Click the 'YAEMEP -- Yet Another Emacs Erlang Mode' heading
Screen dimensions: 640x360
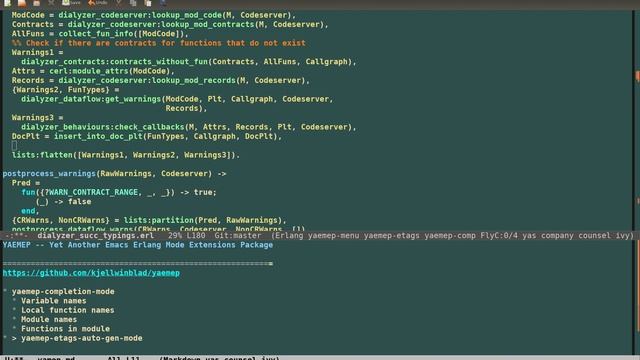138,245
